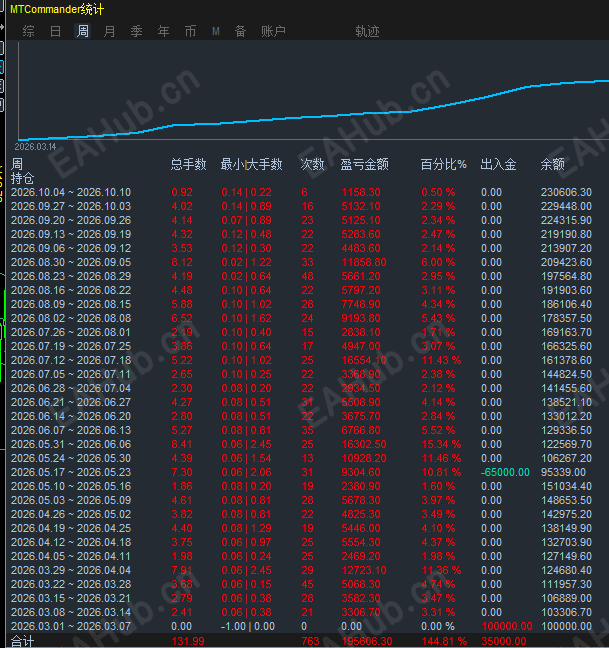Screen dimensions: 609x648
Task: Select the 周 weekly tab
Action: coord(83,31)
